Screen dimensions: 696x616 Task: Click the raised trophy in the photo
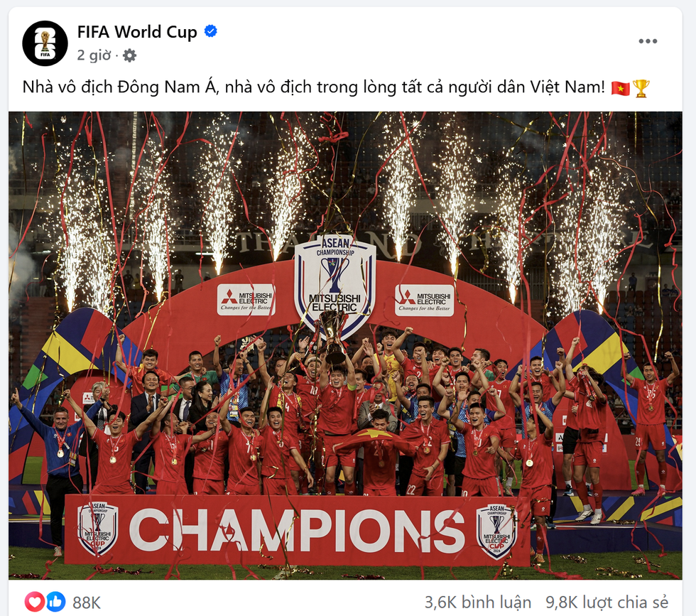(335, 335)
